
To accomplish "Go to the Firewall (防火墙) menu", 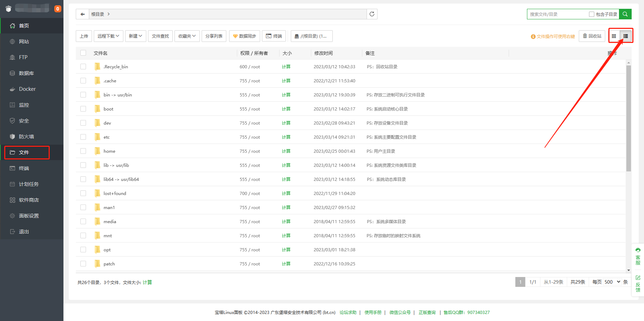I will point(26,137).
